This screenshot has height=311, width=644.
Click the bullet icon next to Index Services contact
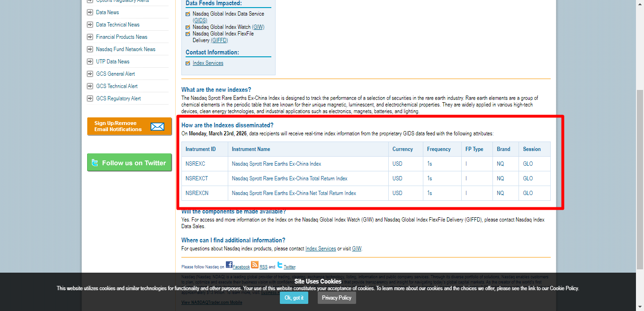188,63
